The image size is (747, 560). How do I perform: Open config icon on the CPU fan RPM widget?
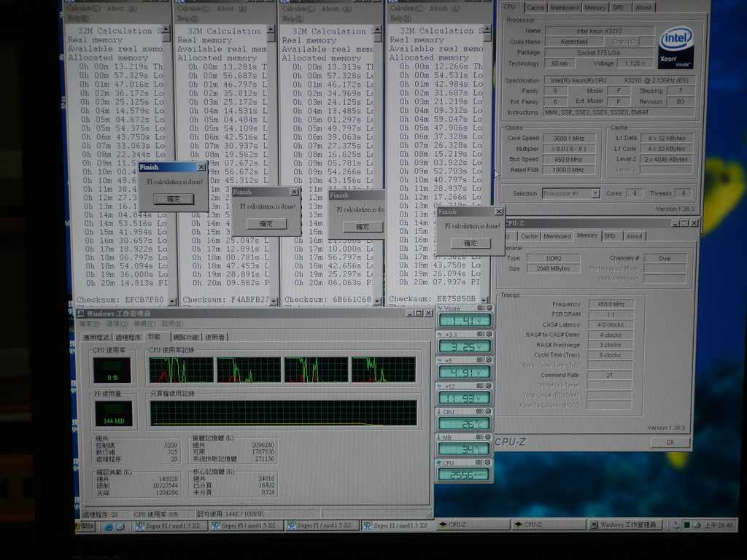pyautogui.click(x=481, y=462)
